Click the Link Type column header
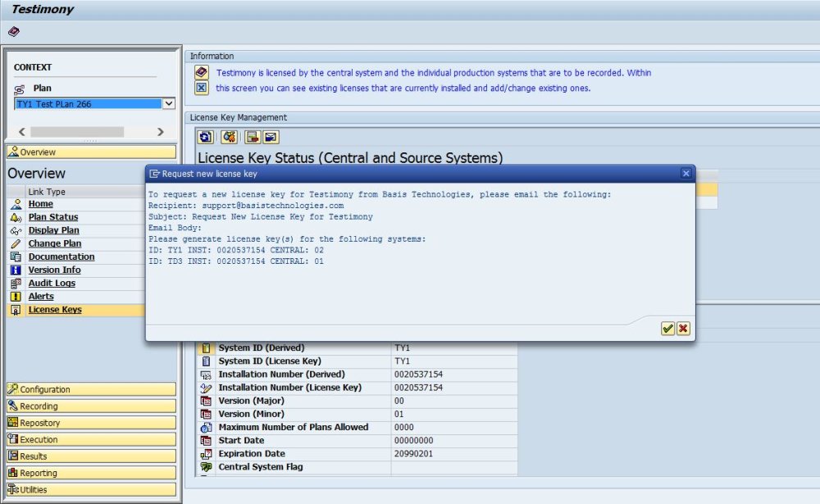The width and height of the screenshot is (820, 504). point(85,191)
